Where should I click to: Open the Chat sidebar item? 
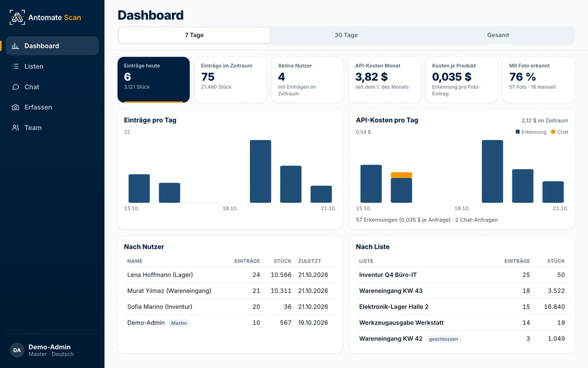52,87
